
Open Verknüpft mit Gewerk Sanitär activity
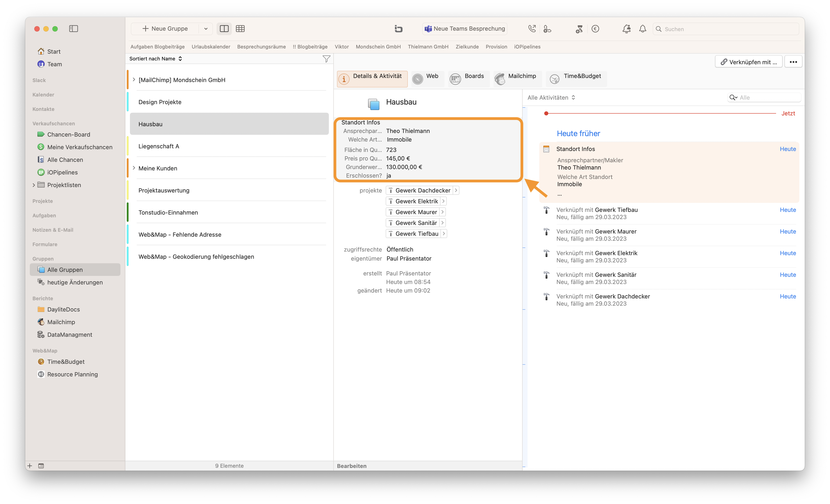pos(669,278)
